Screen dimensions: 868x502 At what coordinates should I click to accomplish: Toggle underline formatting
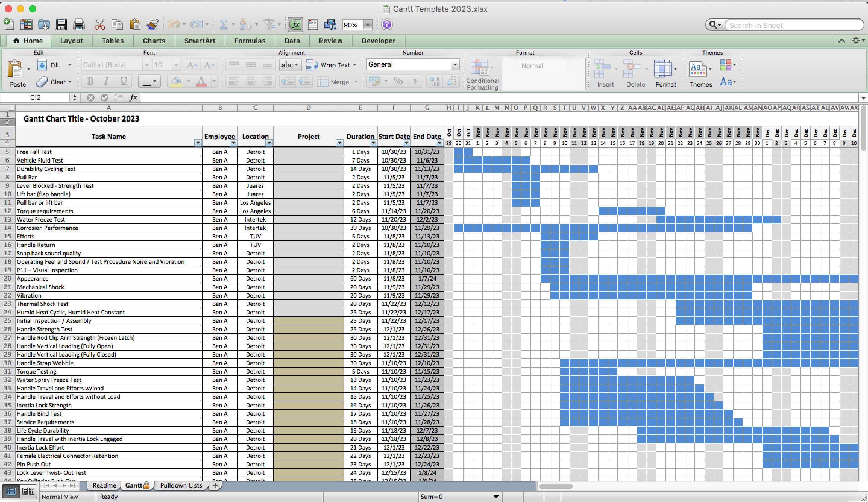pos(123,81)
